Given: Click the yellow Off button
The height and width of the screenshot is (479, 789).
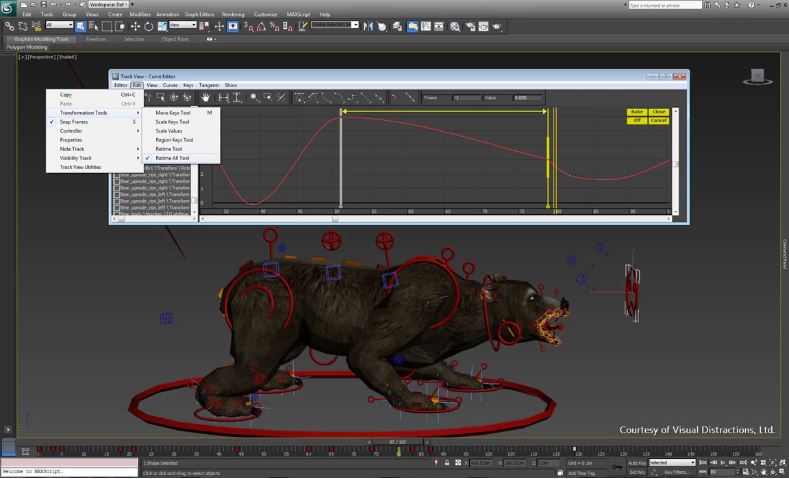Looking at the screenshot, I should point(637,120).
